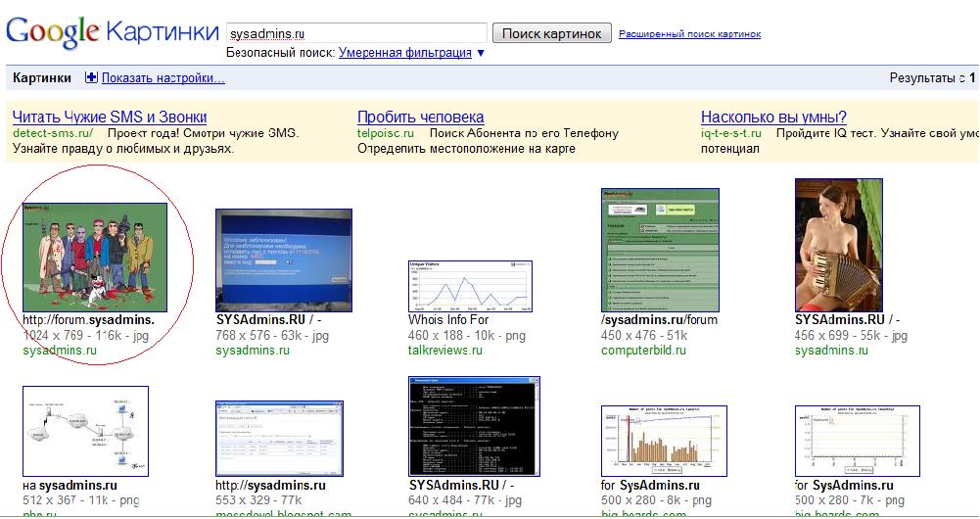Click the 450 x 476 - 51k details
The width and height of the screenshot is (980, 519).
[644, 335]
